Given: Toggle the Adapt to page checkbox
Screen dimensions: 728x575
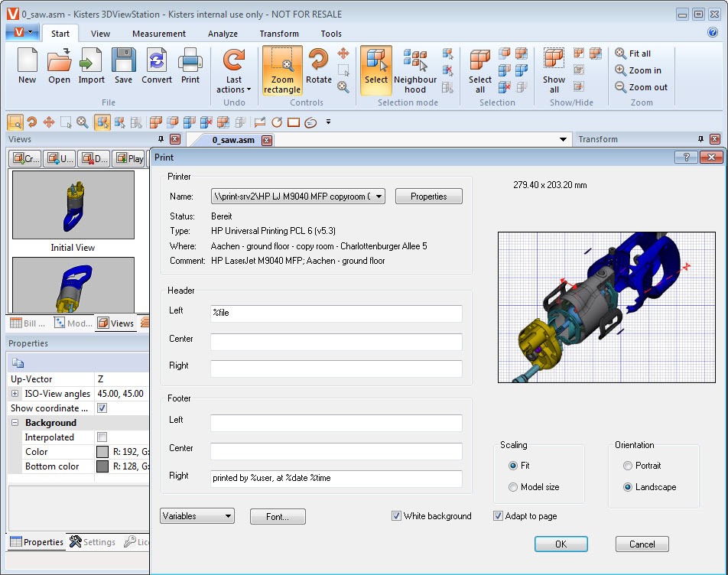Looking at the screenshot, I should pyautogui.click(x=498, y=515).
